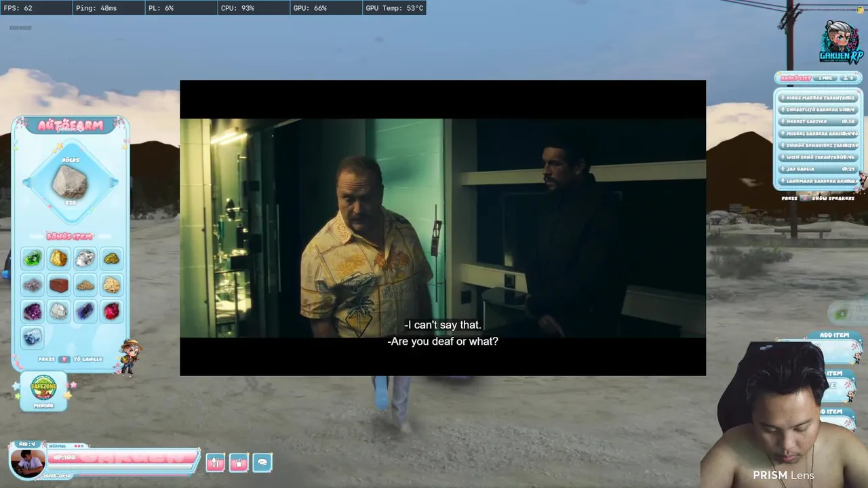
Task: Click the Radio List header label
Action: [x=796, y=78]
